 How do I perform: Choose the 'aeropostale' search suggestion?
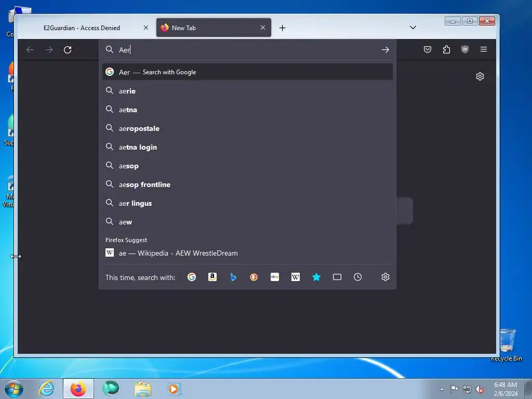click(247, 128)
